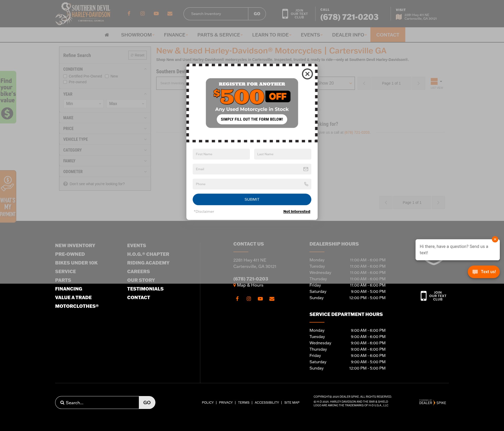The height and width of the screenshot is (431, 504).
Task: Click the list view layout icon
Action: click(x=434, y=81)
